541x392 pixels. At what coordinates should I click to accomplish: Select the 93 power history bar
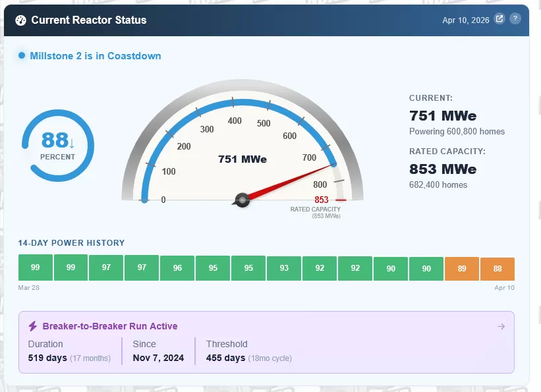[x=284, y=268]
